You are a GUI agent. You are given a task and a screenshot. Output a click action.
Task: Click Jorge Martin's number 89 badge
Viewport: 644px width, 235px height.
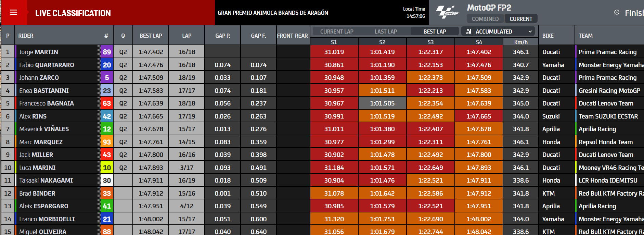107,52
